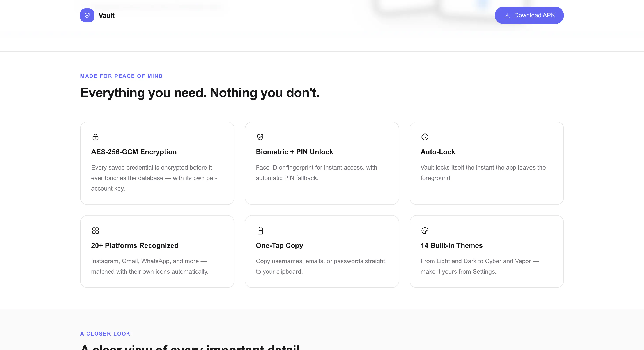Click the clock icon for Auto-Lock
This screenshot has width=644, height=350.
coord(425,137)
